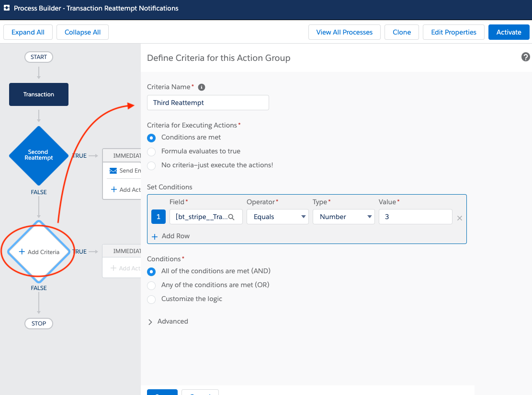This screenshot has height=395, width=532.
Task: Click the Criteria Name input field
Action: (x=208, y=103)
